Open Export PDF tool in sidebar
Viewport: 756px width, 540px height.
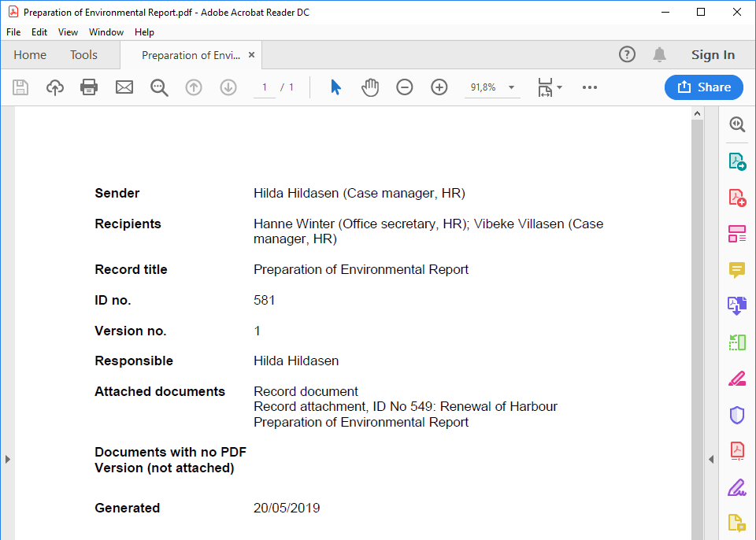pos(736,161)
